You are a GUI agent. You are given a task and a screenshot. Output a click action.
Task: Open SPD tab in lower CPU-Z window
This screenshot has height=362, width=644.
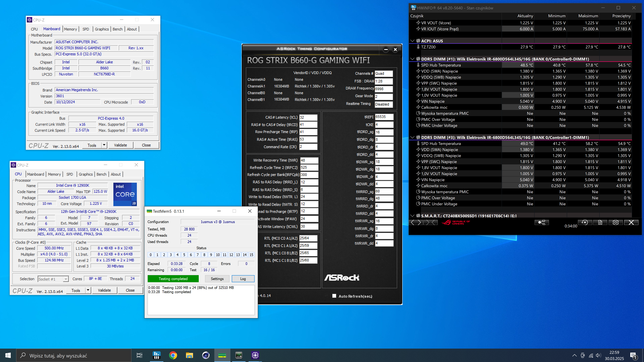tap(69, 174)
